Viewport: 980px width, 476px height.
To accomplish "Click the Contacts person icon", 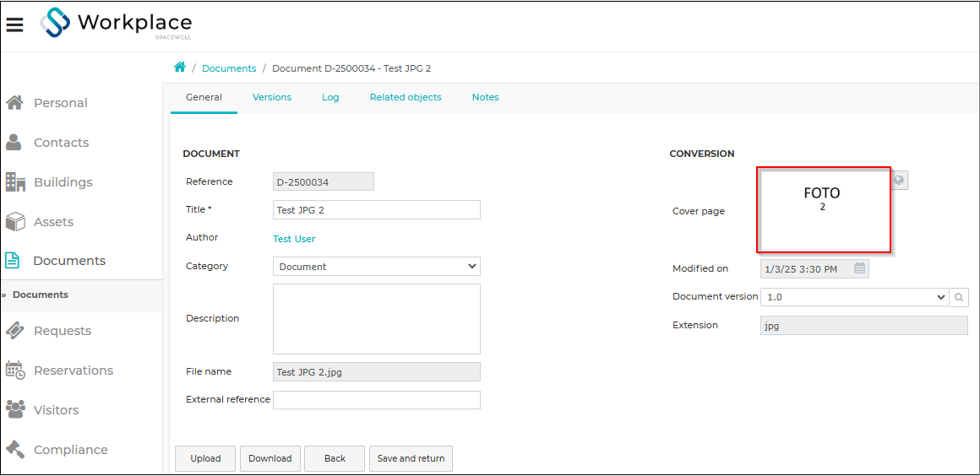I will click(14, 143).
